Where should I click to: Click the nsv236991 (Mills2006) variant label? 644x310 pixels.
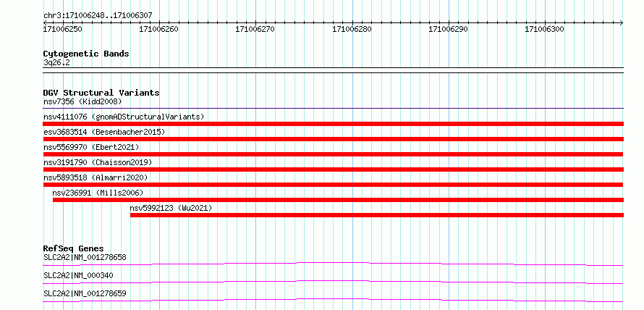pos(98,193)
